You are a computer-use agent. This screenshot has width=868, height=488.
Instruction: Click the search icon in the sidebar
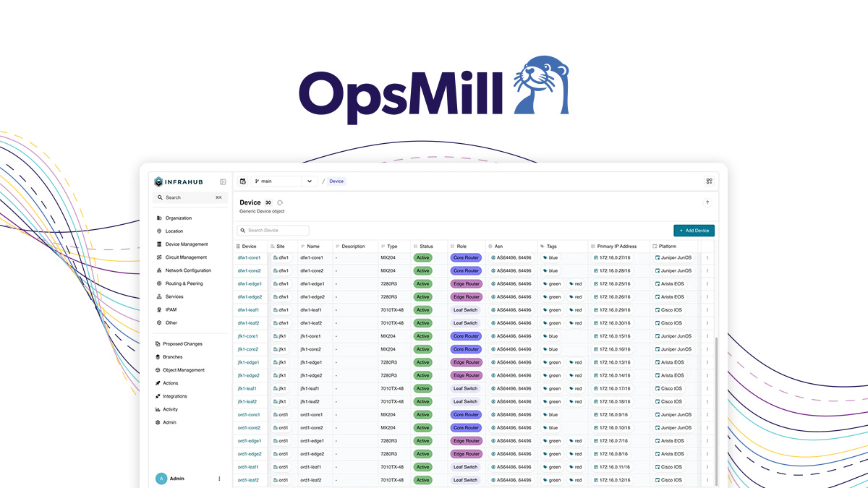pos(159,197)
